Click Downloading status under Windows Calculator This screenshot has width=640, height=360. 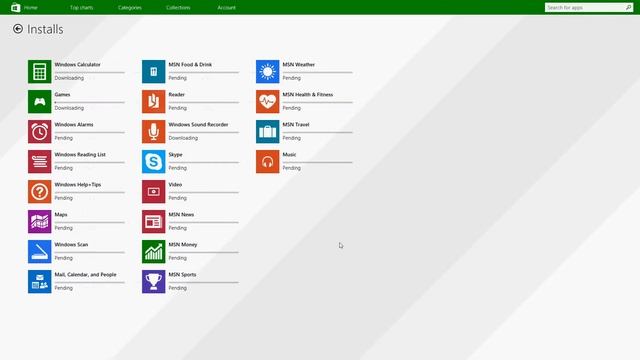69,78
